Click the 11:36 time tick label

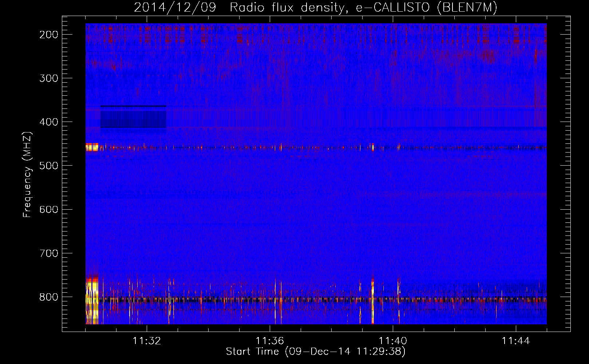pyautogui.click(x=270, y=341)
